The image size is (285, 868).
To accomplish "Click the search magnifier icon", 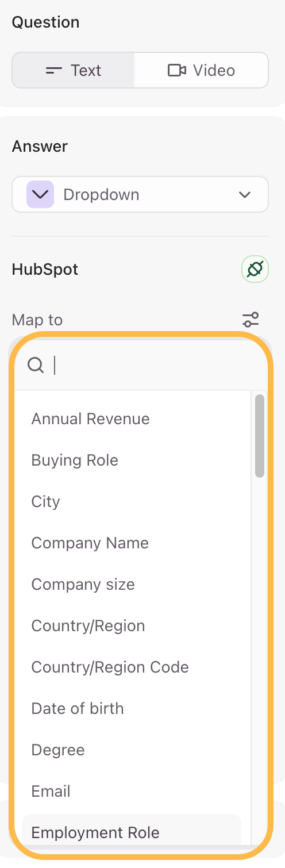I will [x=36, y=364].
